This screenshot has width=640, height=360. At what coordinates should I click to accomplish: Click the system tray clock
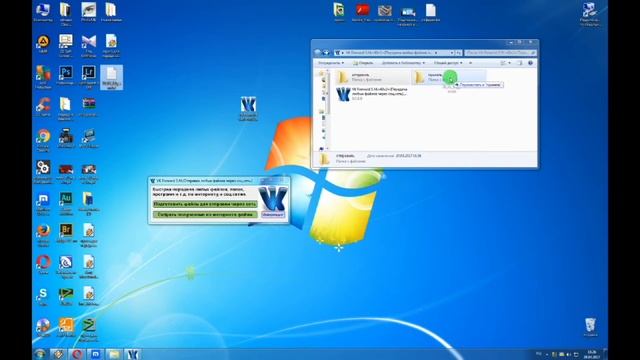tap(591, 354)
